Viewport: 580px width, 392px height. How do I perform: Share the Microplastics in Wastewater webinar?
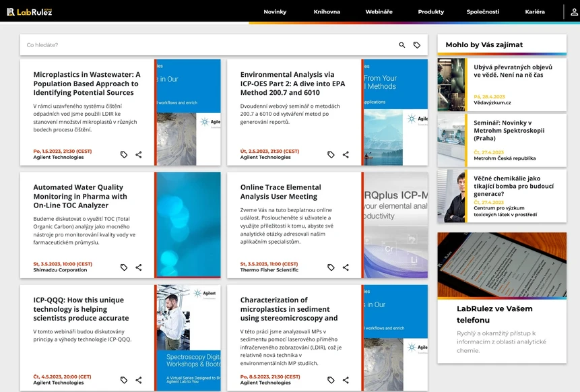pos(139,155)
